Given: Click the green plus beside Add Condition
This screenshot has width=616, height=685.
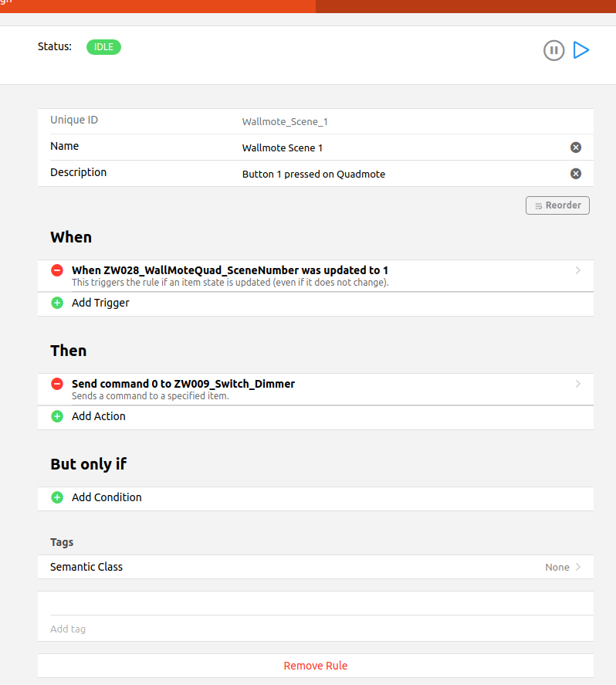Looking at the screenshot, I should tap(57, 497).
